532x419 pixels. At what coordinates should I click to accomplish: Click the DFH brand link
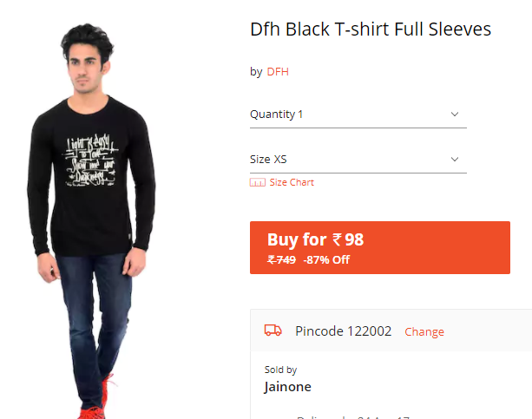tap(278, 72)
